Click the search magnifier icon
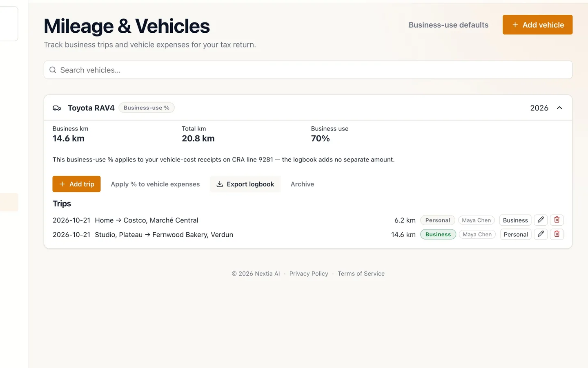This screenshot has height=368, width=588. click(x=53, y=70)
